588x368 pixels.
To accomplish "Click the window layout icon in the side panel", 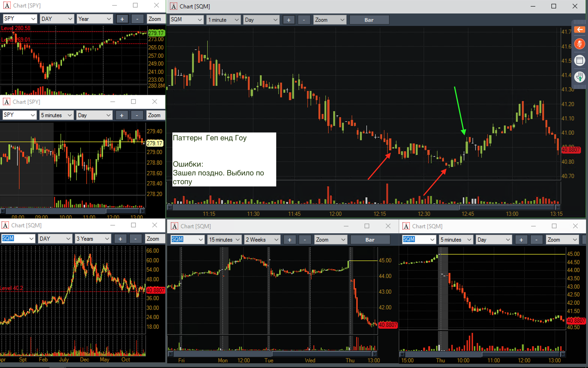I will pyautogui.click(x=579, y=60).
